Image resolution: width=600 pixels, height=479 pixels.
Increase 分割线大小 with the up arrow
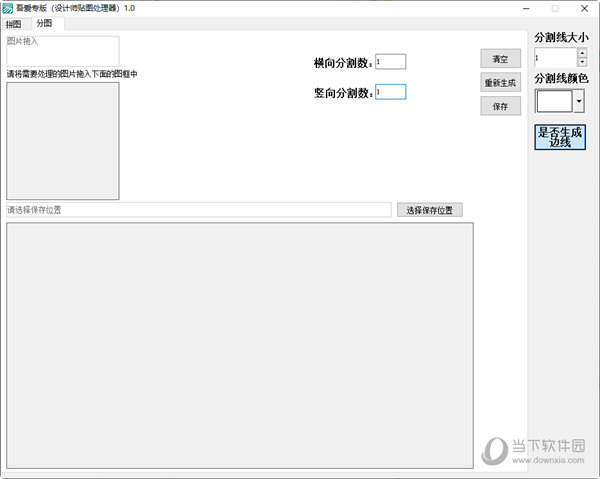click(x=582, y=53)
